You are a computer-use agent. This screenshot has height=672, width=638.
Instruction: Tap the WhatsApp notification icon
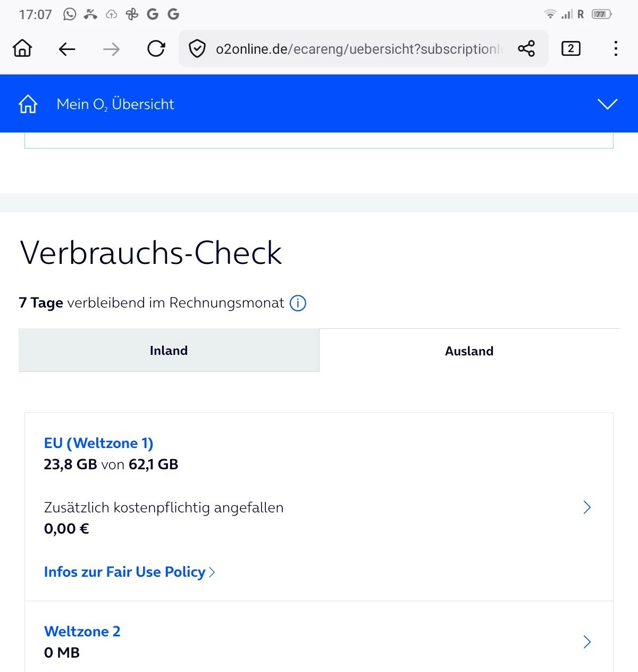(x=70, y=14)
